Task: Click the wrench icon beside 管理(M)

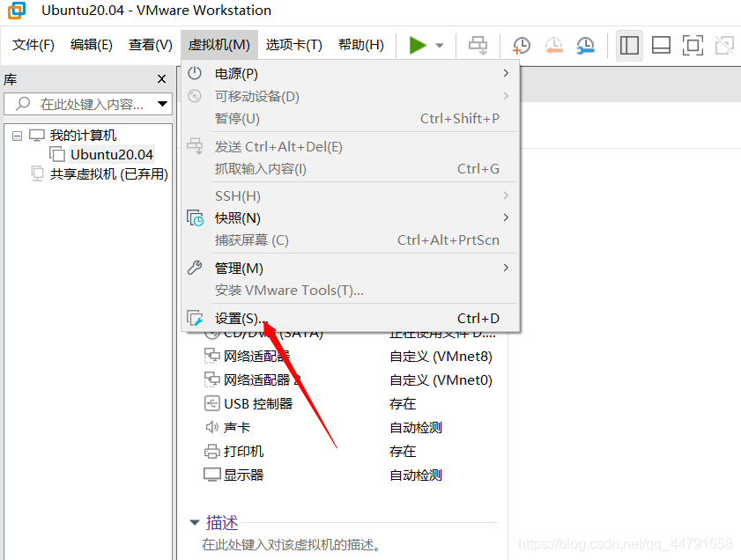Action: (195, 268)
